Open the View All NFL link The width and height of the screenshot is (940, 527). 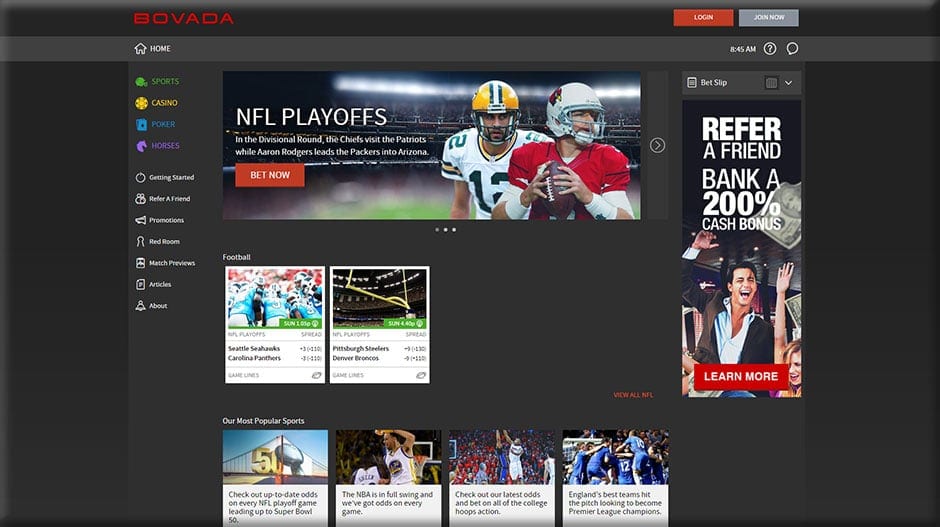point(633,395)
